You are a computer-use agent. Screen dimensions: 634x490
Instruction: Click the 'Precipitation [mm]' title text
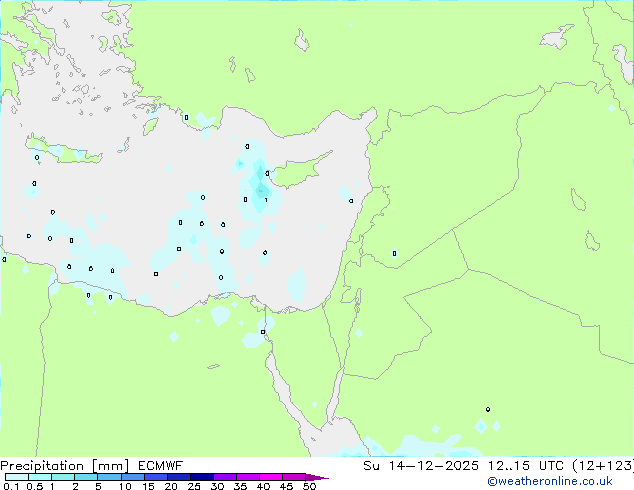point(65,466)
